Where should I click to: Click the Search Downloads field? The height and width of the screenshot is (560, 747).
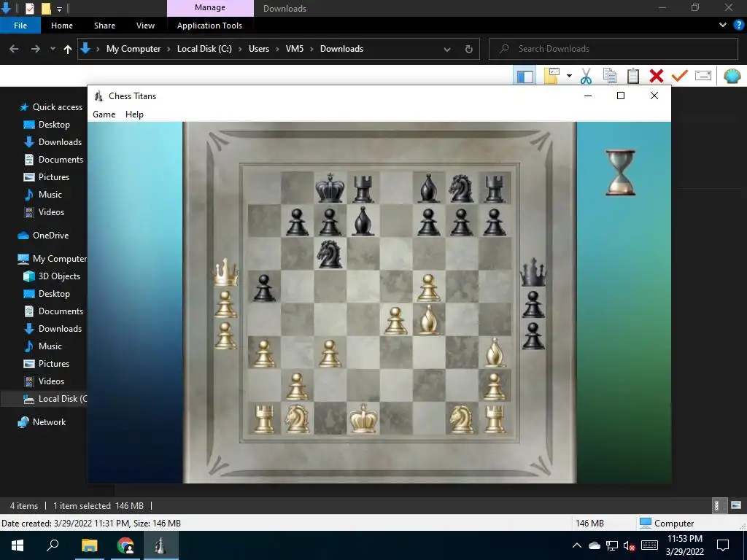coord(614,49)
